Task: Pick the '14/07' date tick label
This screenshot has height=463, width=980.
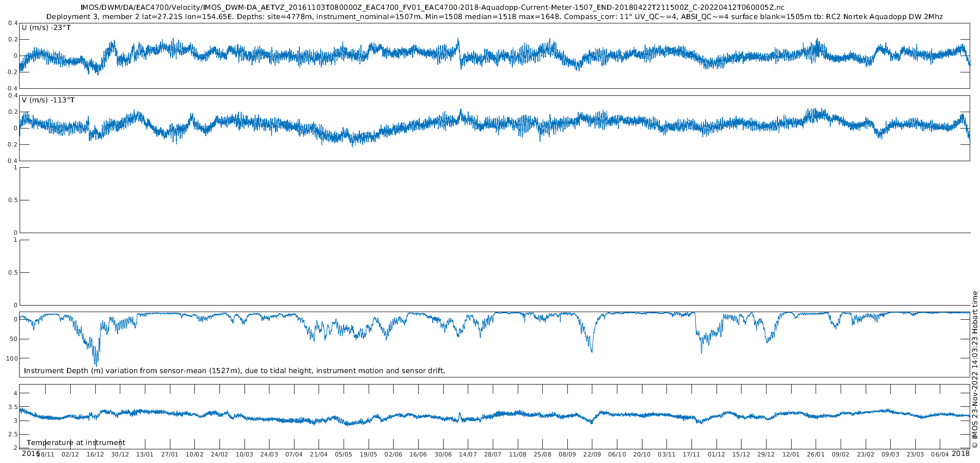Action: coord(468,454)
